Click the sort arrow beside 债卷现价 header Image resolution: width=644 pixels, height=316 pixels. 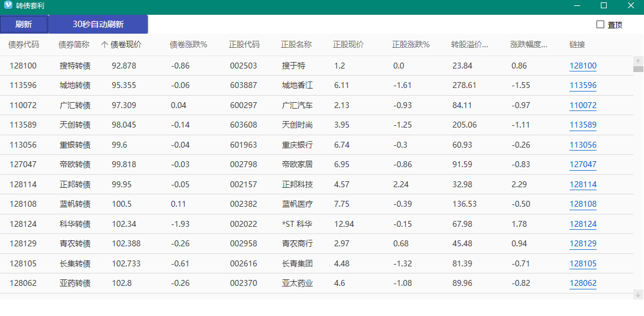(x=104, y=45)
